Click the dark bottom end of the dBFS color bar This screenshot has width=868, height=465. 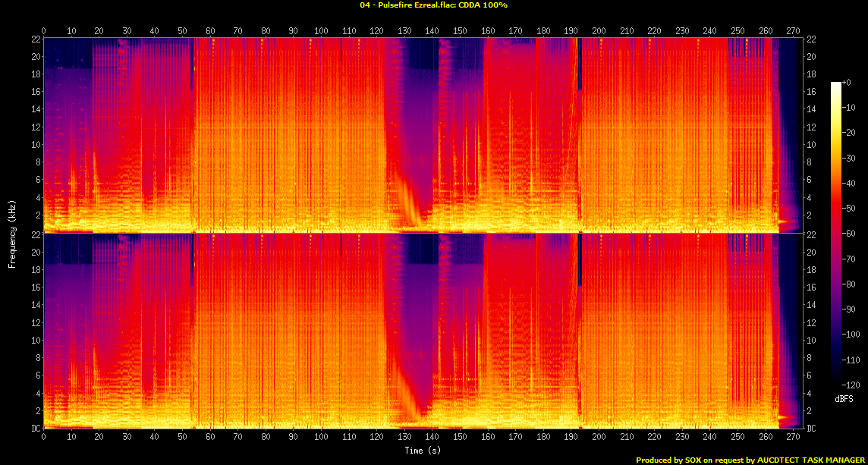836,384
